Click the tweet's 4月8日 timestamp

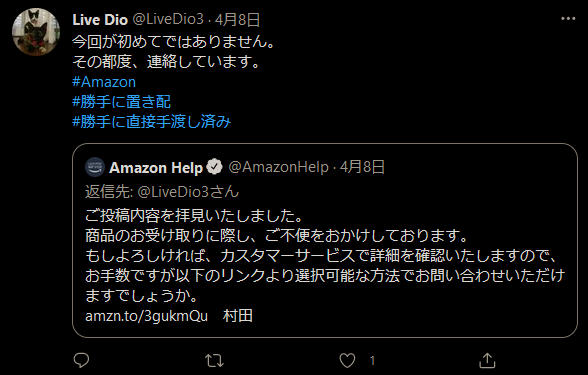[237, 20]
